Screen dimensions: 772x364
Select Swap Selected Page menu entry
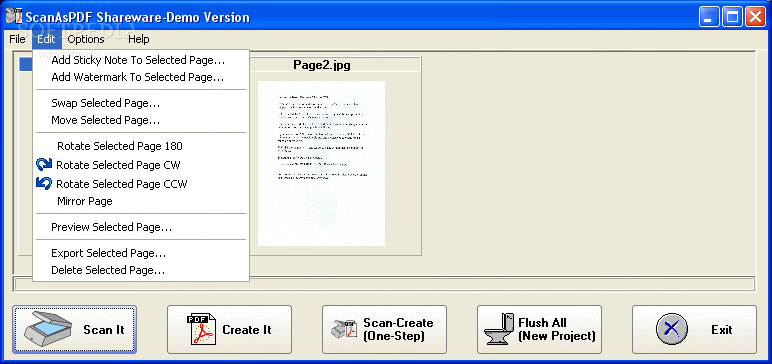tap(141, 103)
